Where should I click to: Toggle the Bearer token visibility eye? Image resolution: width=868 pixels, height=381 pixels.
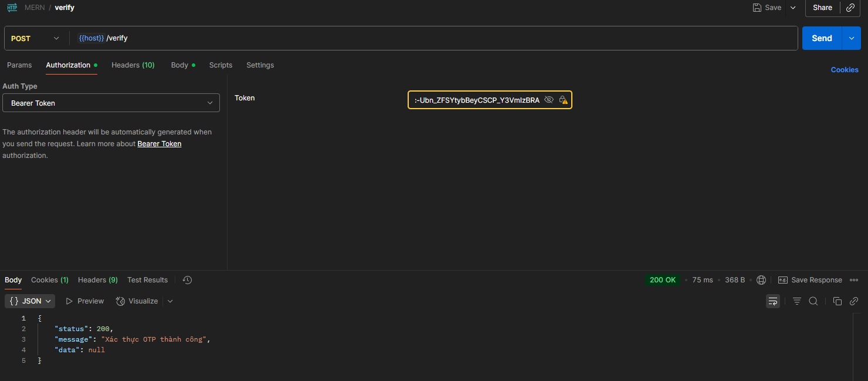point(549,100)
